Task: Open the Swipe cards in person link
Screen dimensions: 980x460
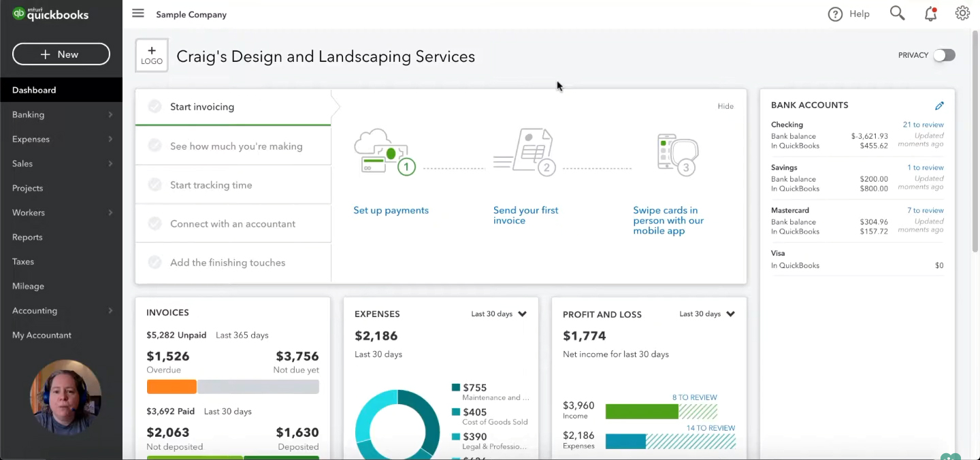Action: 668,220
